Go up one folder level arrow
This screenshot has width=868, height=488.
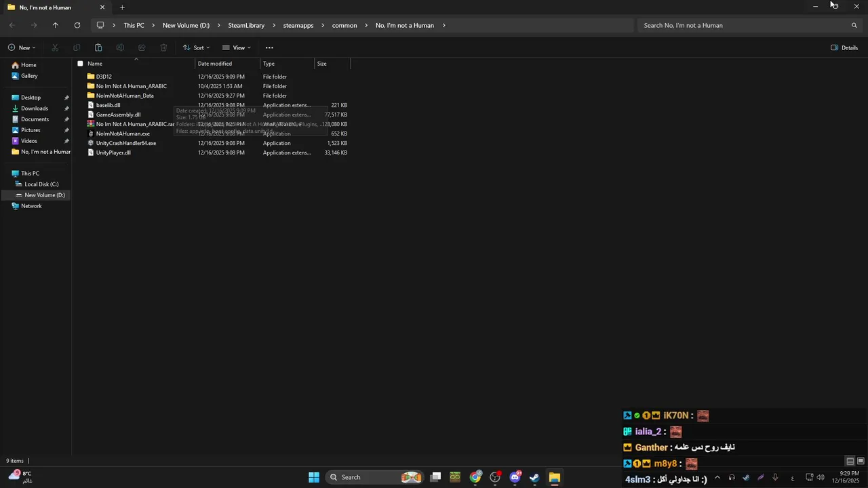point(55,25)
